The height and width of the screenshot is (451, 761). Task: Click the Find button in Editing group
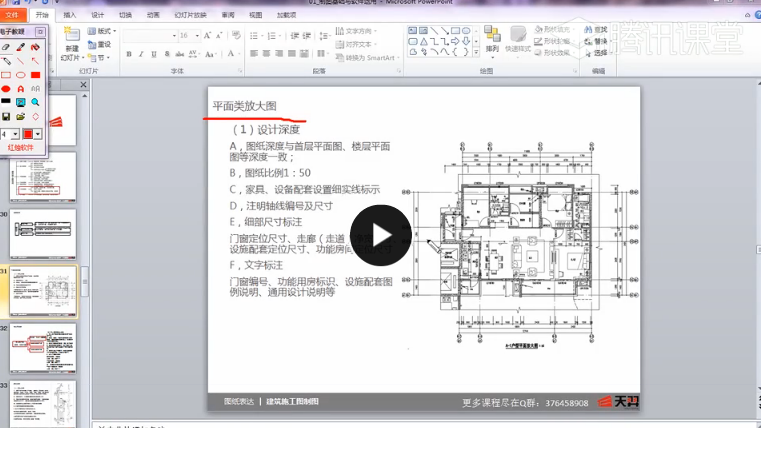point(596,30)
